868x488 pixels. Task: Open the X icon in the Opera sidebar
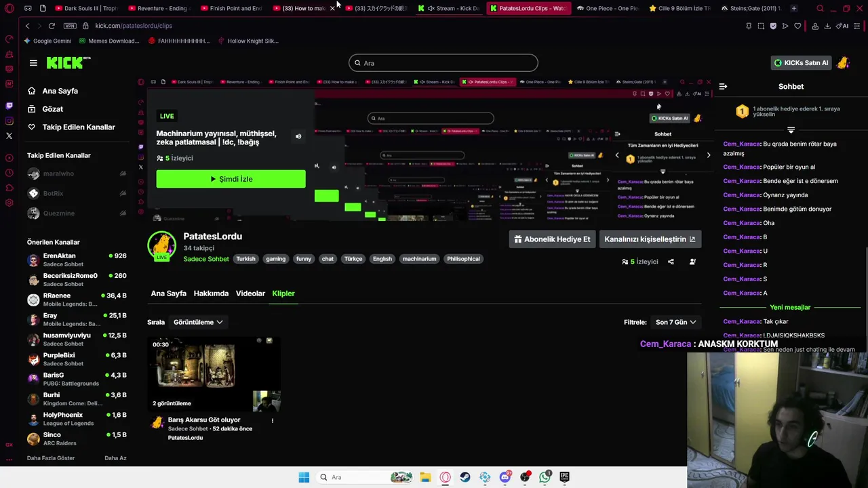tap(9, 136)
